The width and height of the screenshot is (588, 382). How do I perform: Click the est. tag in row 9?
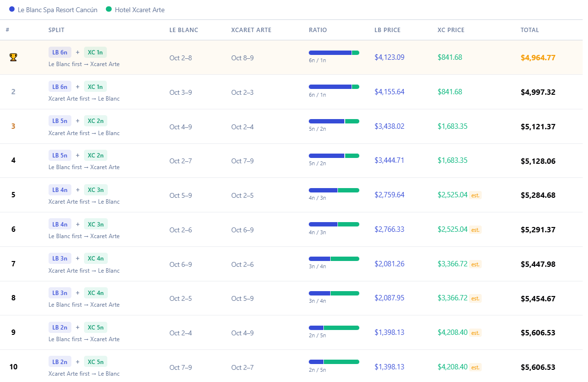click(x=475, y=333)
